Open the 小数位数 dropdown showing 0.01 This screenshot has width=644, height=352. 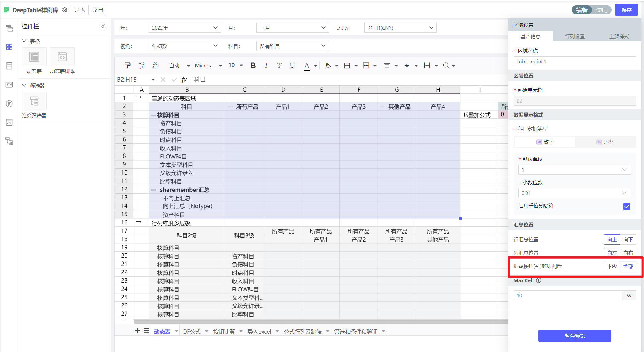575,193
